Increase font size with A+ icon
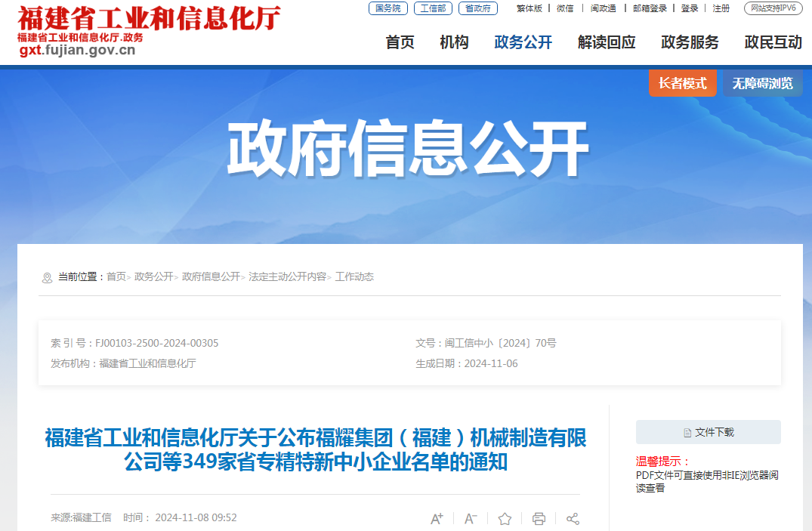The width and height of the screenshot is (812, 531). pyautogui.click(x=437, y=519)
